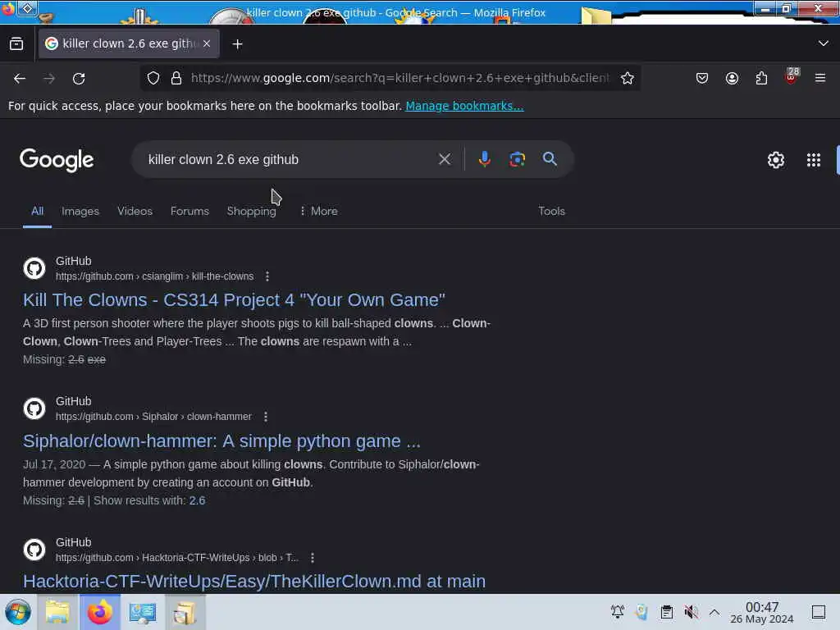
Task: Open options for clown-hammer result
Action: point(265,417)
